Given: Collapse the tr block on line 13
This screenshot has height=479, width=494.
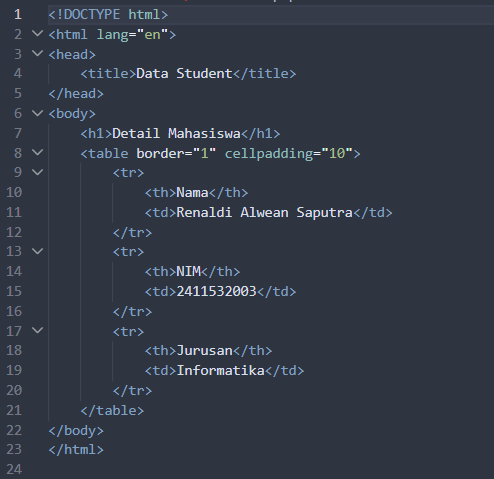Looking at the screenshot, I should (37, 251).
